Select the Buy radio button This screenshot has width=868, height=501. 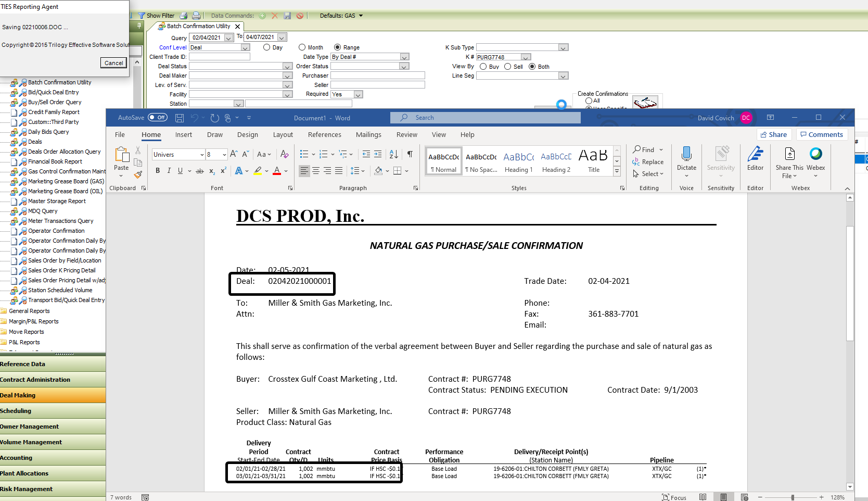(x=483, y=67)
